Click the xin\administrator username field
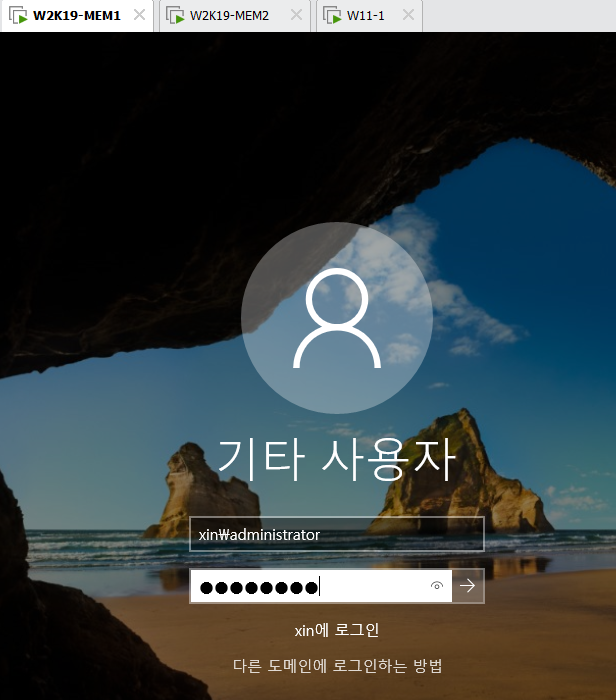Image resolution: width=616 pixels, height=700 pixels. point(337,534)
